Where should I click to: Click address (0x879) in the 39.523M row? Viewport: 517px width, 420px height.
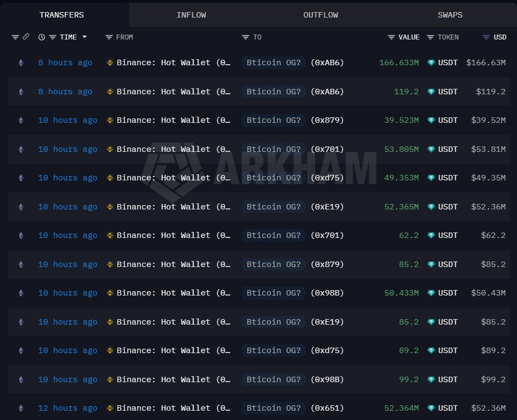(327, 120)
